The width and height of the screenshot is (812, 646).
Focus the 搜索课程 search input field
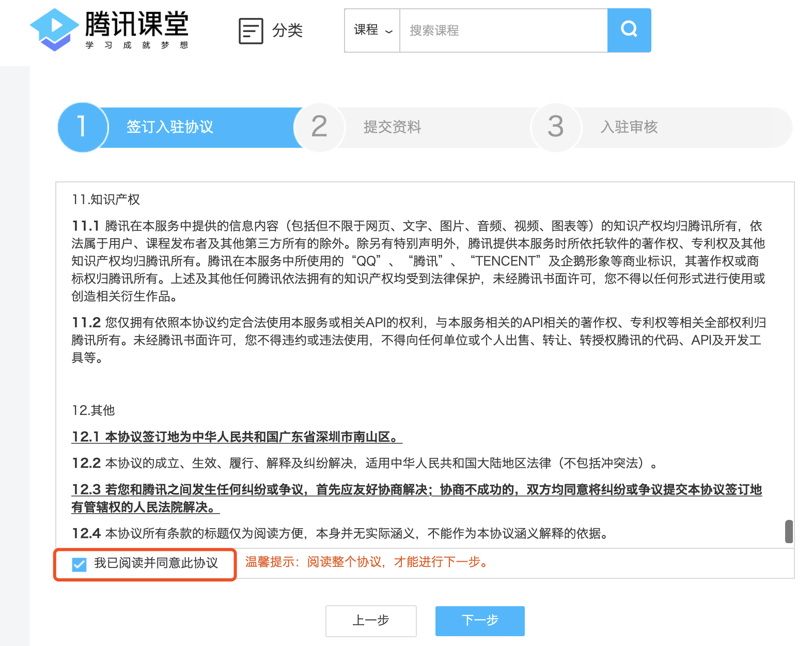504,30
